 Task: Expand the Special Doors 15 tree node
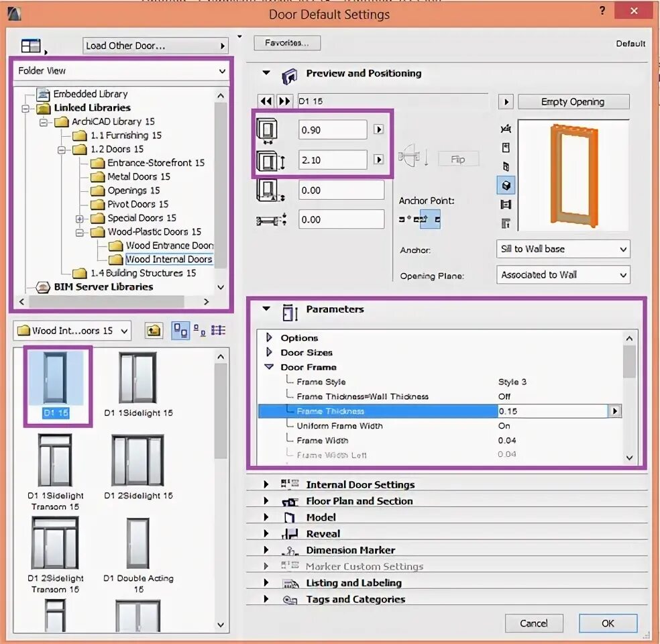coord(79,219)
